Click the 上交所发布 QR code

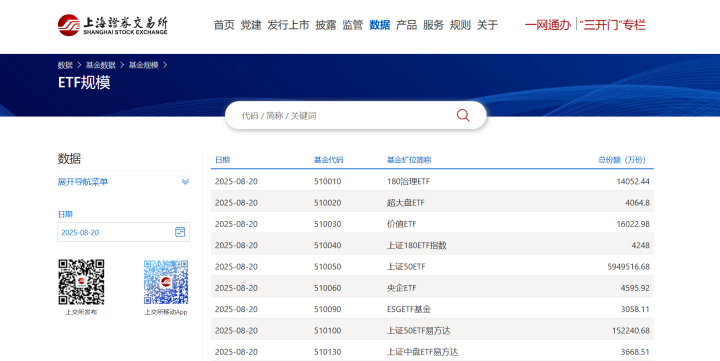tap(81, 282)
